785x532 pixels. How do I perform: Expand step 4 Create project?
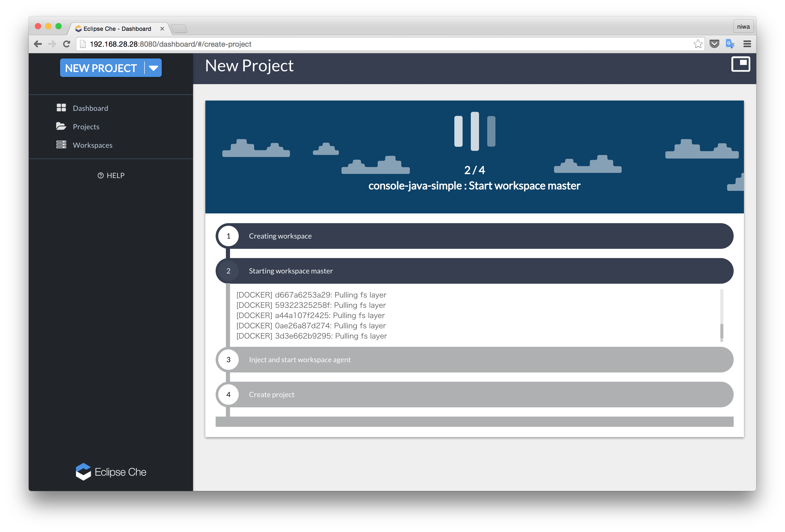(475, 394)
